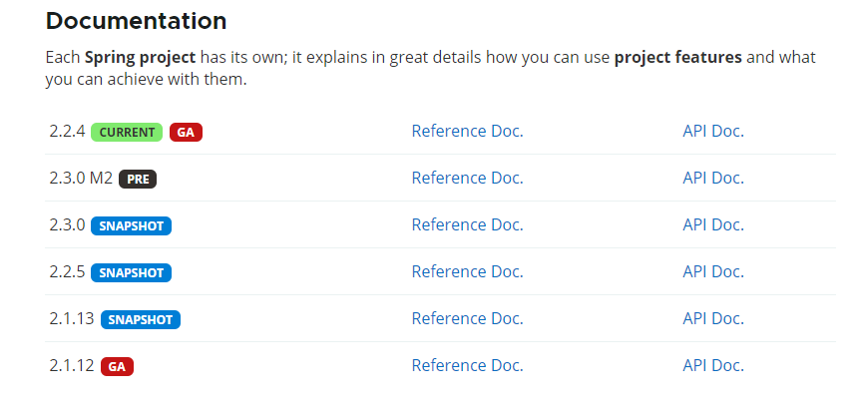Open Reference Doc. for 2.1.13 SNAPSHOT
868x412 pixels.
click(467, 319)
